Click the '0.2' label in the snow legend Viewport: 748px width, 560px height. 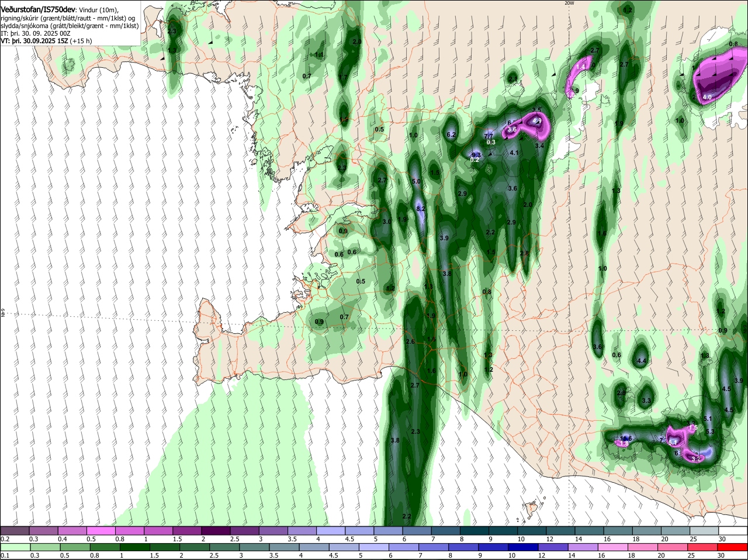(x=5, y=539)
